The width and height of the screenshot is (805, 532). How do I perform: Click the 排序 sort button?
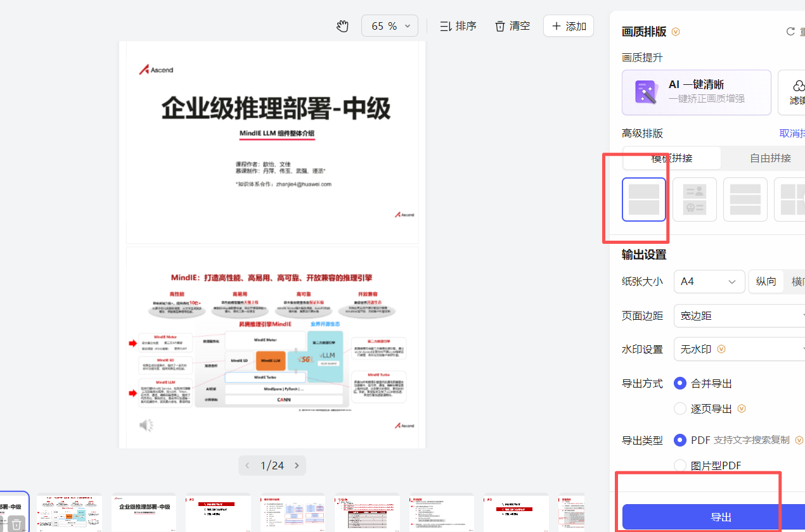click(x=458, y=26)
